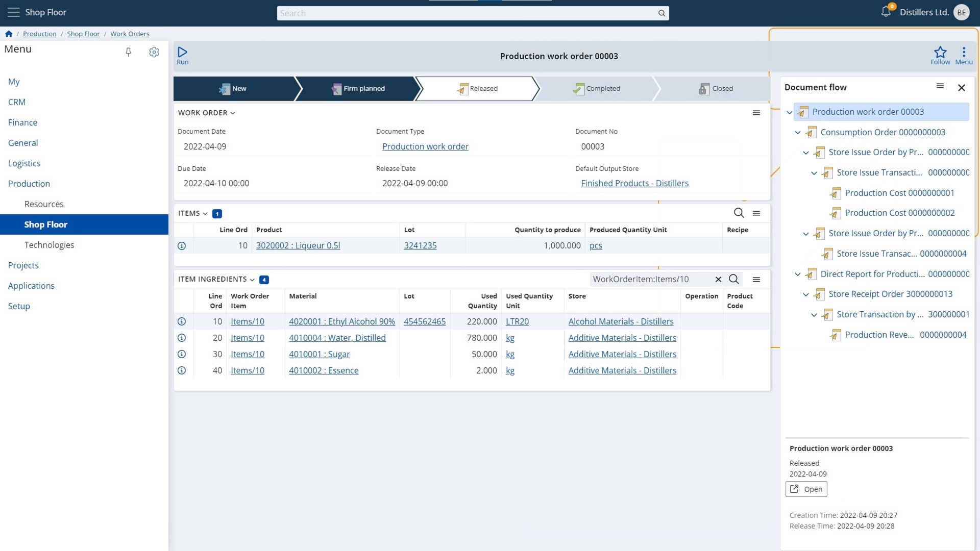Click the Follow star icon
This screenshot has width=980, height=551.
point(940,53)
